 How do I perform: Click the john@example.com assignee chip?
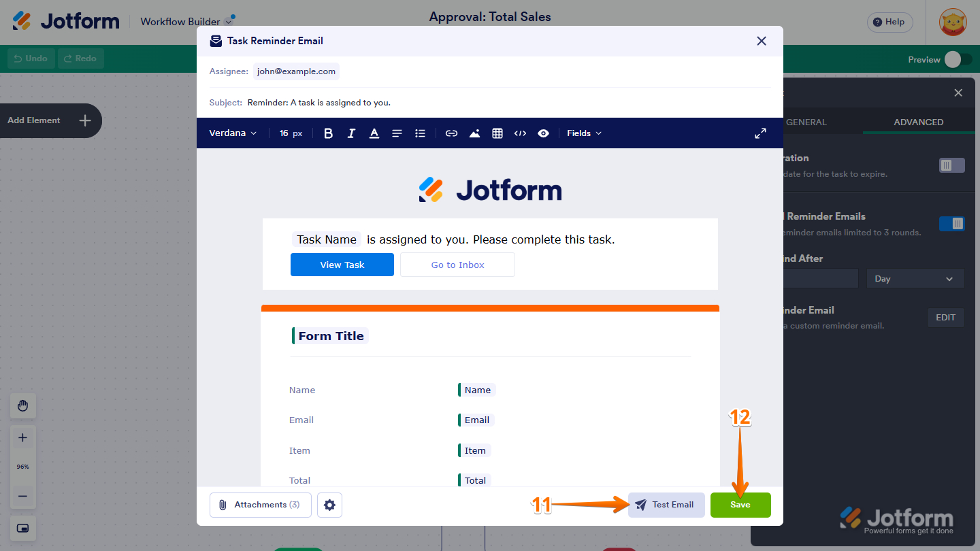296,71
